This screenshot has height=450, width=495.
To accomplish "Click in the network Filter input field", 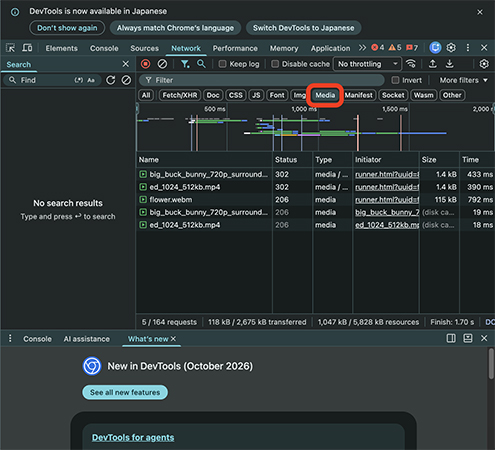I will (262, 80).
